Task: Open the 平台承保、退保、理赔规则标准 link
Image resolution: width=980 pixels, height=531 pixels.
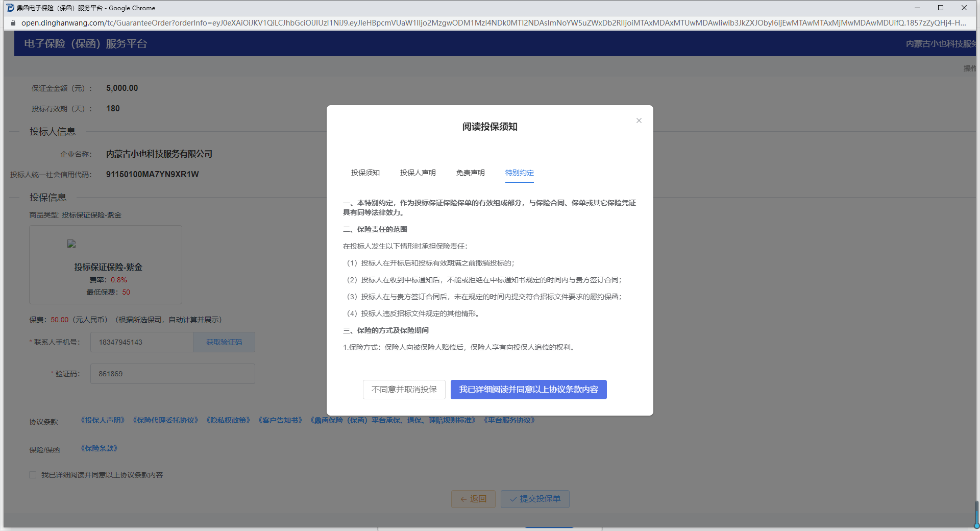Action: [394, 420]
